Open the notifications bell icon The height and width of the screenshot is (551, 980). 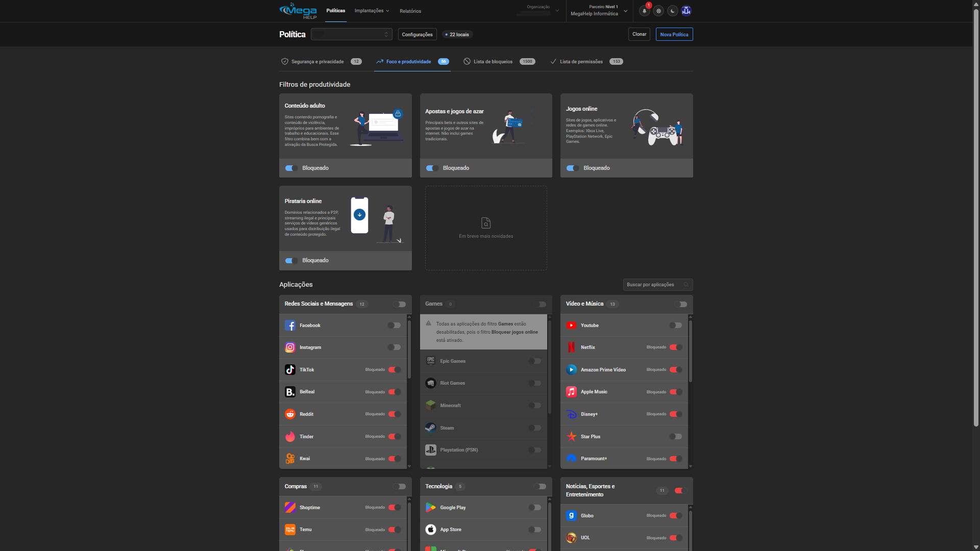pos(645,11)
